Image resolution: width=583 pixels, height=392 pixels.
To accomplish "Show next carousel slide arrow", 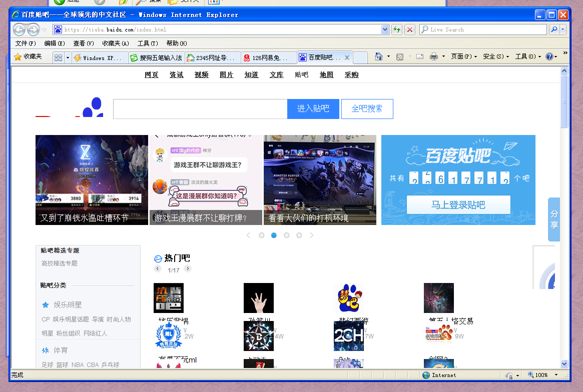I will (312, 235).
